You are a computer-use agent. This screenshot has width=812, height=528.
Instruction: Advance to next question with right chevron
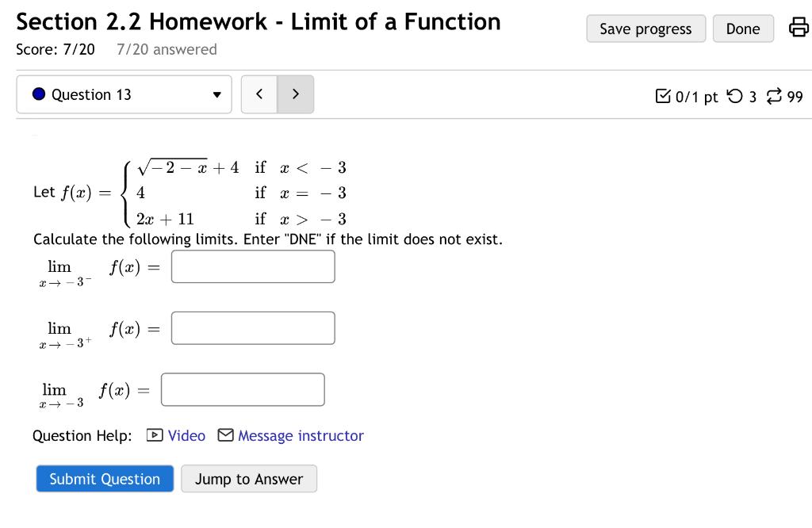point(295,94)
